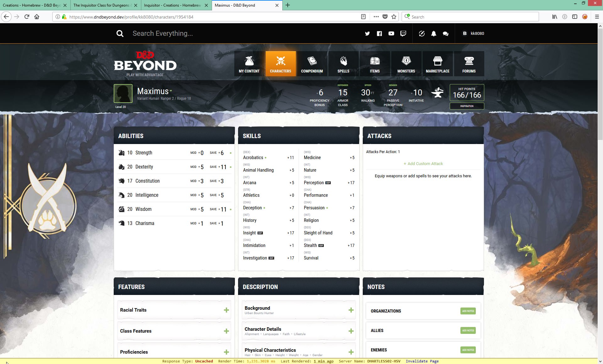603x364 pixels.
Task: Click Add Notes for Organizations
Action: coord(468,311)
